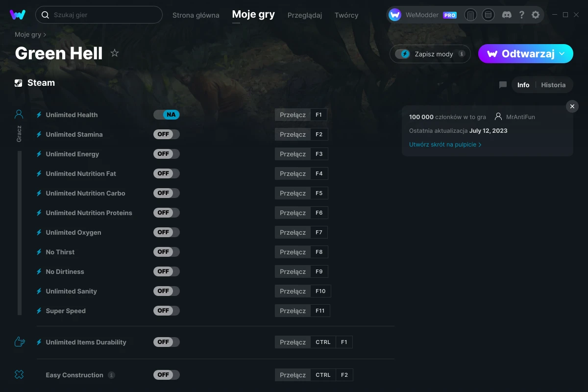588x392 pixels.
Task: Click the Szukaj gier search field
Action: pyautogui.click(x=99, y=15)
